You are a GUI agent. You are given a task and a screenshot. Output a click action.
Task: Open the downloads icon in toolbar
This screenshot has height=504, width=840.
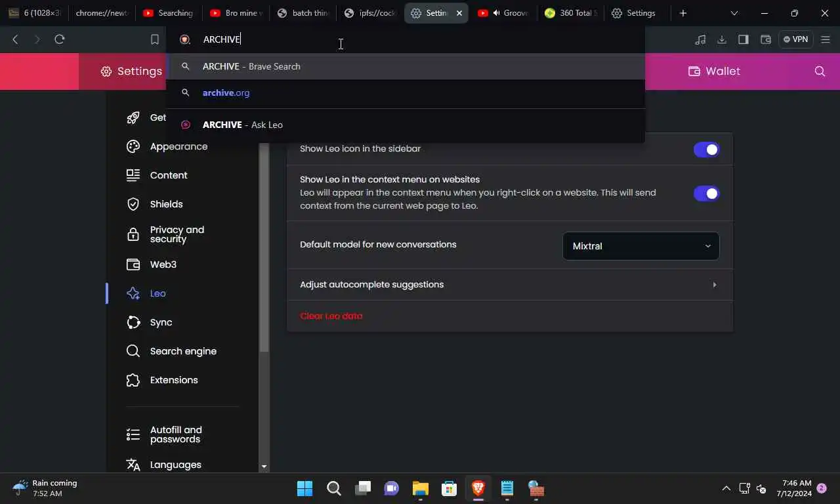tap(722, 39)
